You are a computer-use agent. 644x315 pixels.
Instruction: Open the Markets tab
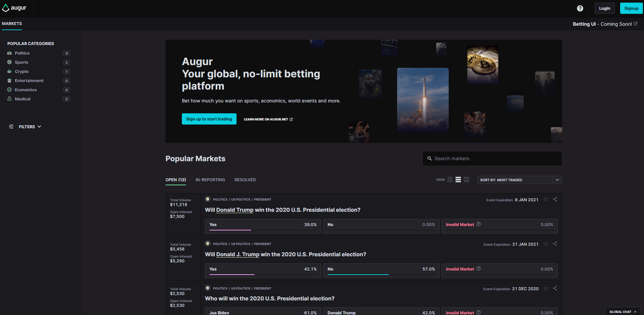point(12,24)
